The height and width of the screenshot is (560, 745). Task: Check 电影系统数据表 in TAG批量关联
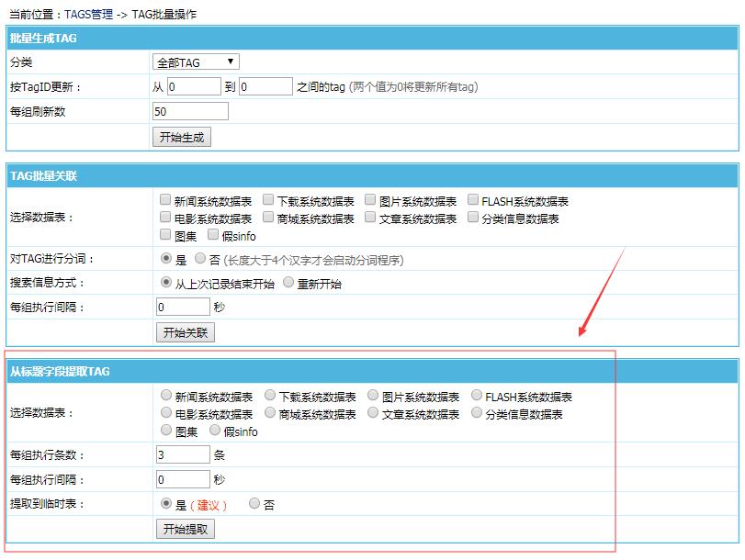(x=164, y=217)
